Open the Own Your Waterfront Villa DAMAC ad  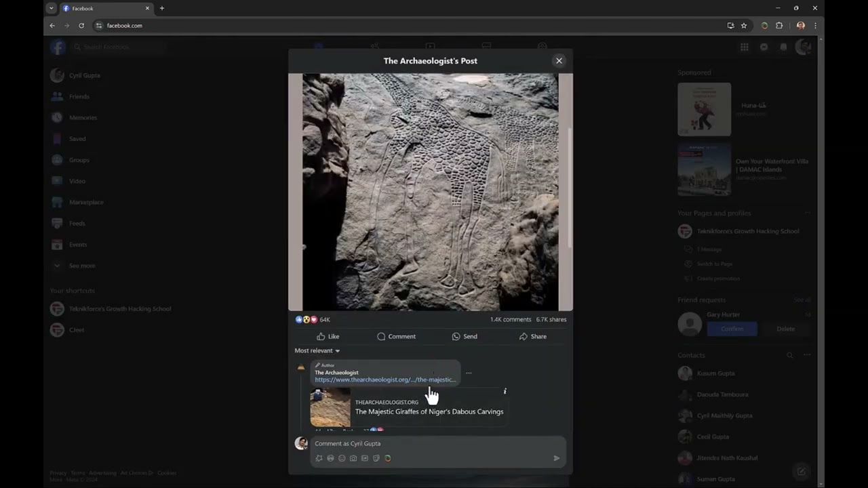(x=745, y=169)
